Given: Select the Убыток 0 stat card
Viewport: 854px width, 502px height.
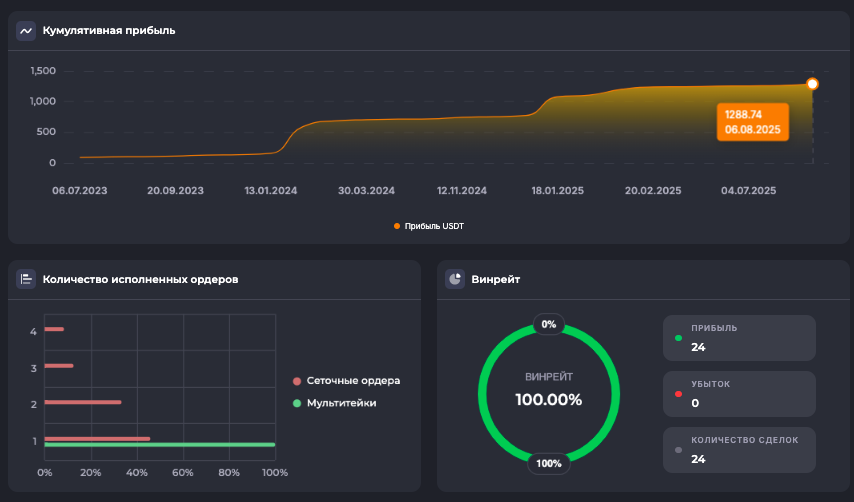Looking at the screenshot, I should coord(739,394).
